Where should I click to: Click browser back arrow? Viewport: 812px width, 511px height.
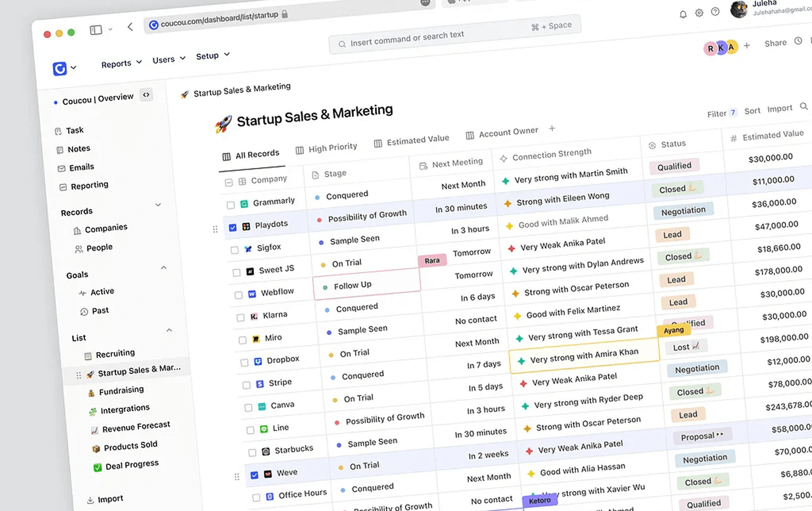pyautogui.click(x=130, y=27)
